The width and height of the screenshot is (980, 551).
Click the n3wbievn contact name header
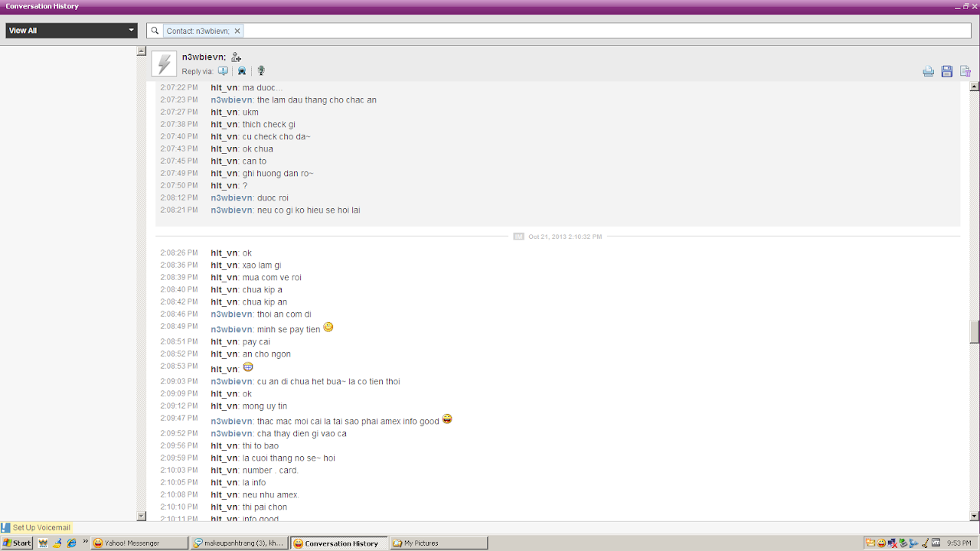204,57
